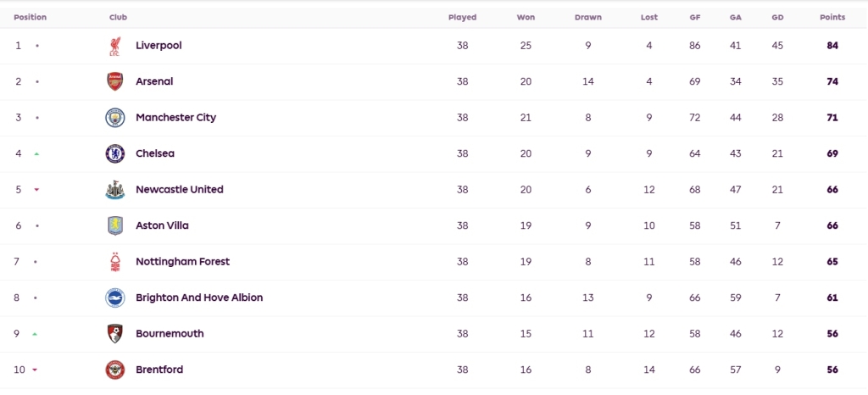Click Chelsea's green up-movement arrow
Image resolution: width=868 pixels, height=395 pixels.
click(x=36, y=153)
